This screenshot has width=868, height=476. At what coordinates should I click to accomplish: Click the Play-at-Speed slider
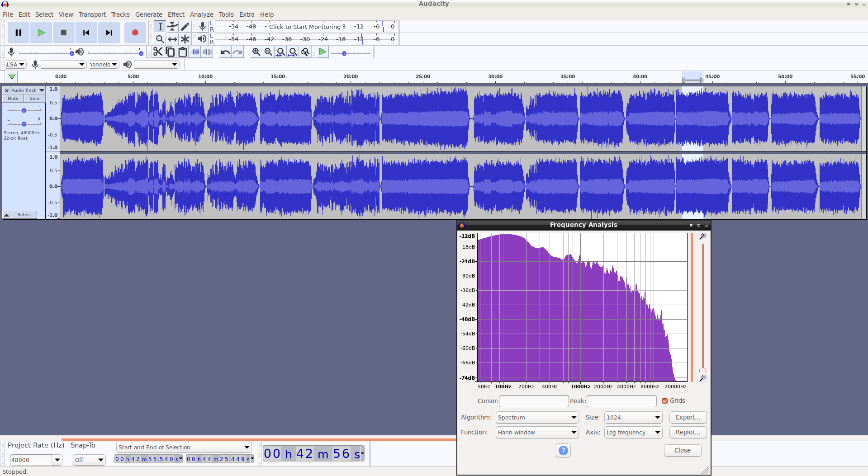point(351,53)
